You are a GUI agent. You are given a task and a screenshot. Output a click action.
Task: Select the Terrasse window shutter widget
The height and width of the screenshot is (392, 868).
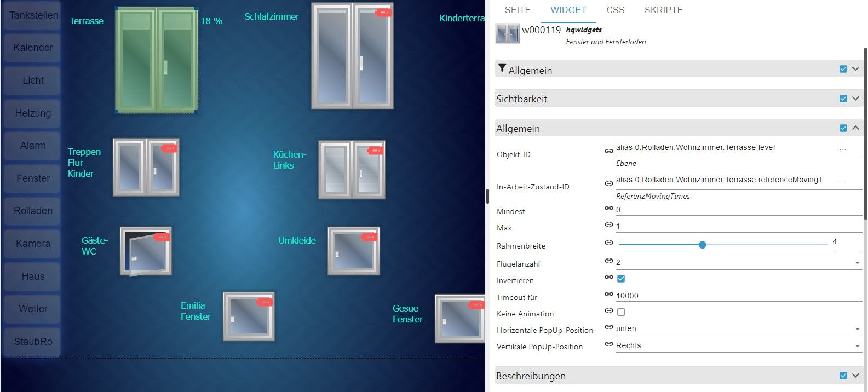(x=157, y=60)
